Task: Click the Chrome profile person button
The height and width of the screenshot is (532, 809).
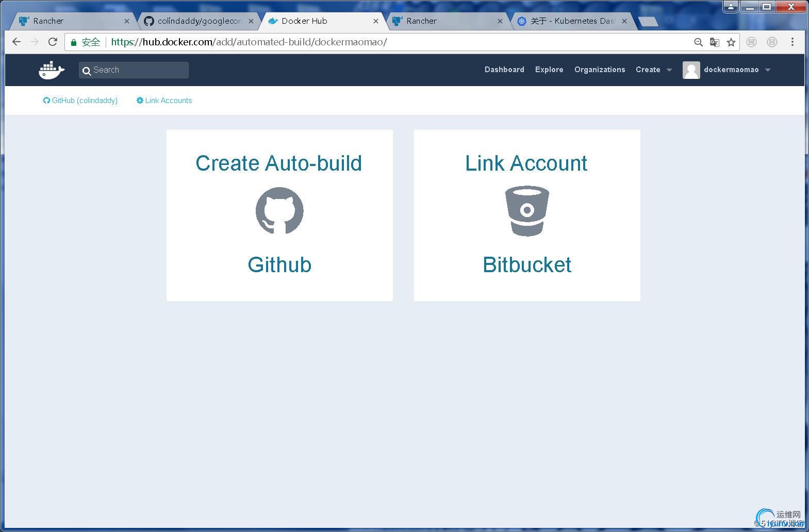Action: click(731, 7)
